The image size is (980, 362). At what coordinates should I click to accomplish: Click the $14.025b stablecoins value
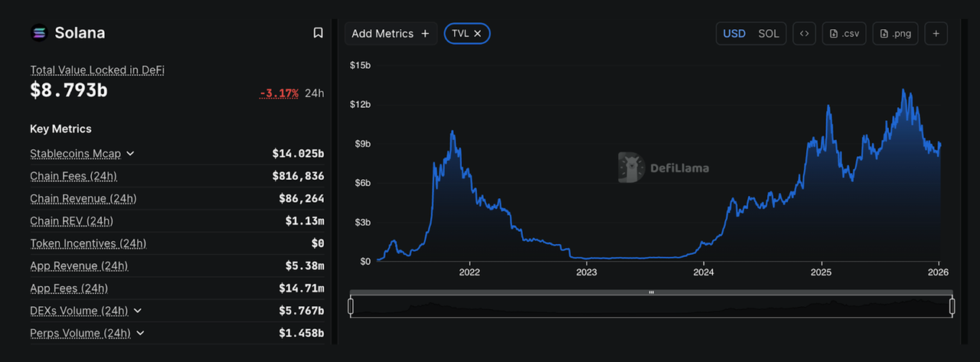pyautogui.click(x=298, y=154)
